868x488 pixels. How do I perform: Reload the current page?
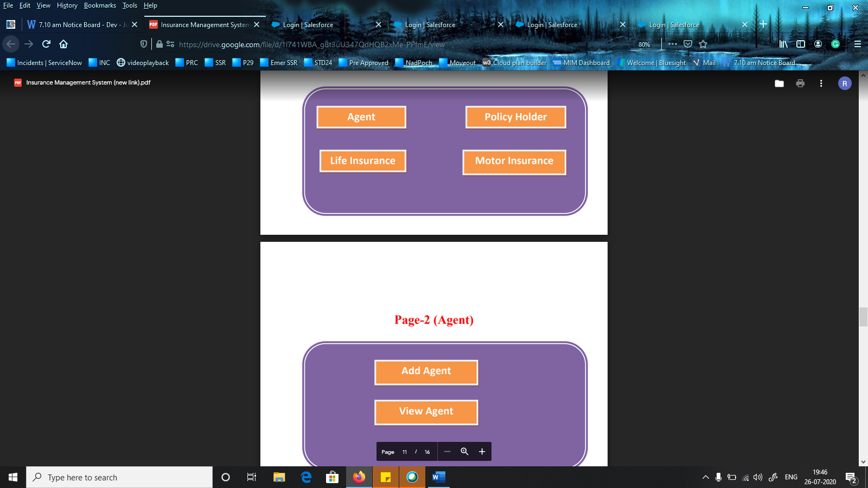click(46, 44)
